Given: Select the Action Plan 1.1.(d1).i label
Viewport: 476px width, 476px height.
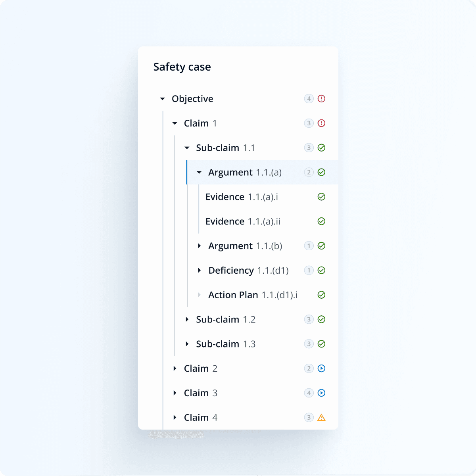Looking at the screenshot, I should coord(253,295).
